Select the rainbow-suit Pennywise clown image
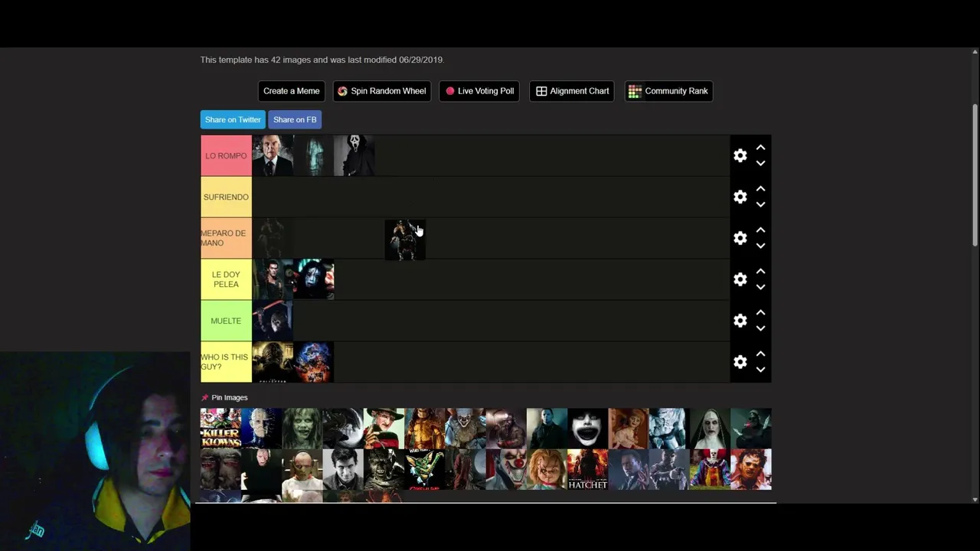The width and height of the screenshot is (980, 551). click(710, 469)
